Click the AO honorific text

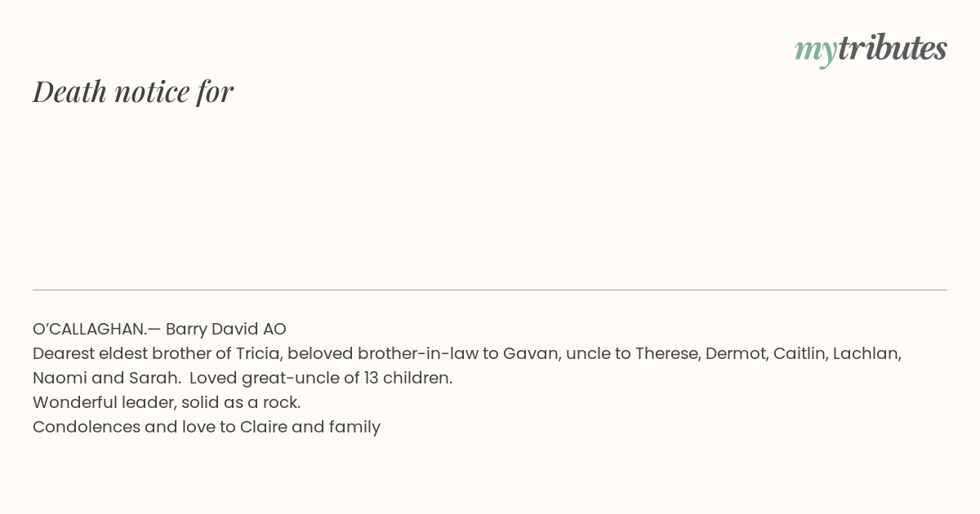coord(274,329)
